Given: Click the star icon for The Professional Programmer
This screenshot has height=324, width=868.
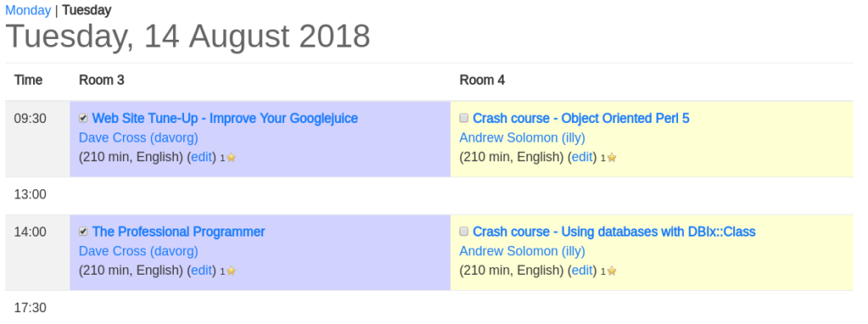Looking at the screenshot, I should [231, 271].
